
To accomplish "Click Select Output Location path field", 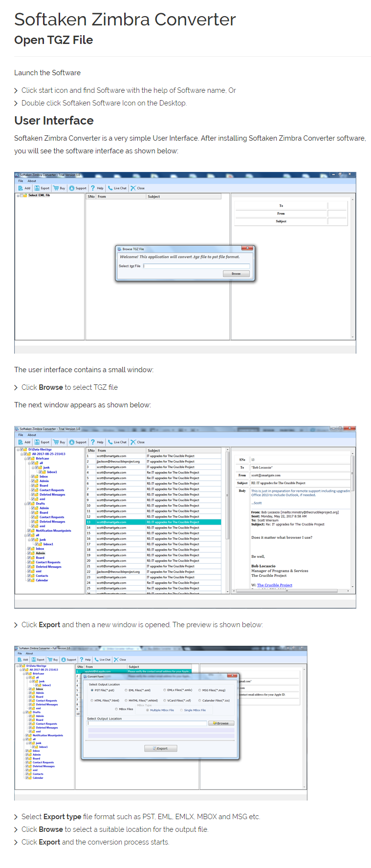I will [x=147, y=723].
